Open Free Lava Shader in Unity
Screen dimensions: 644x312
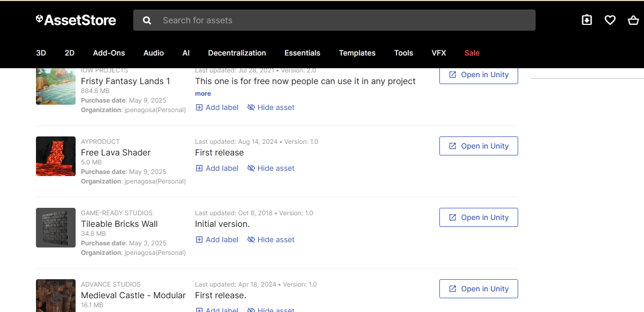[479, 146]
